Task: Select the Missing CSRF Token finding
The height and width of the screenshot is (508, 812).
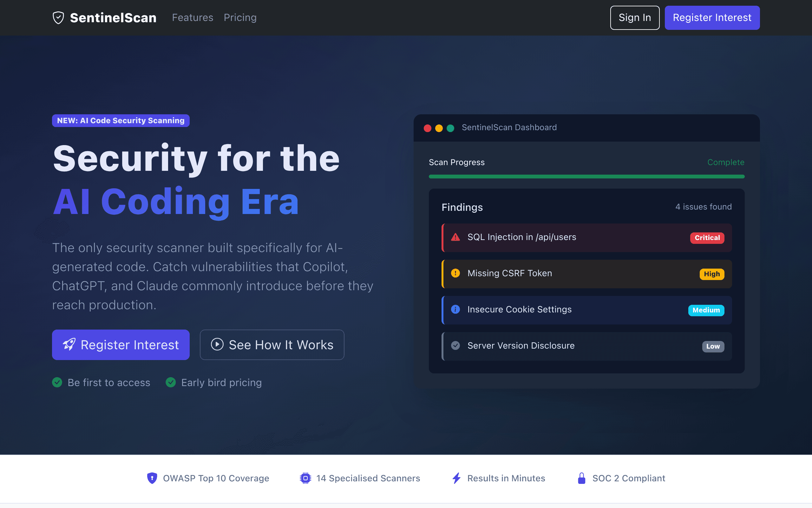Action: [x=586, y=274]
